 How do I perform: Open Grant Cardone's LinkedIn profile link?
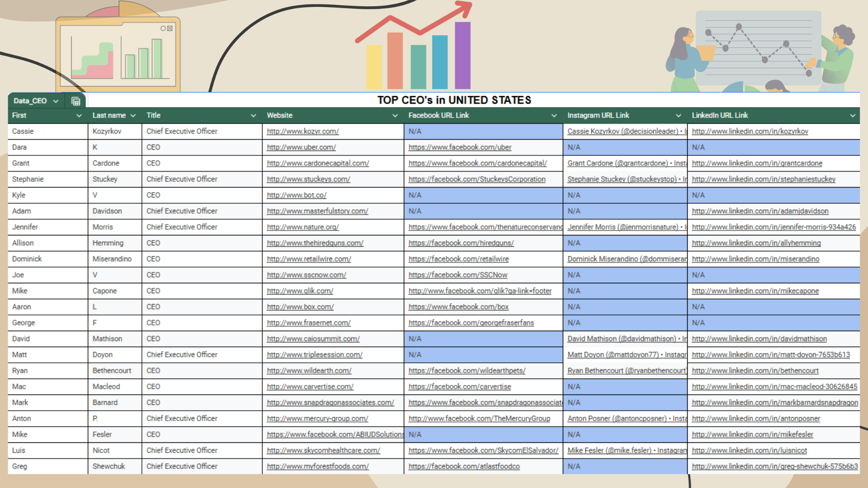[757, 164]
